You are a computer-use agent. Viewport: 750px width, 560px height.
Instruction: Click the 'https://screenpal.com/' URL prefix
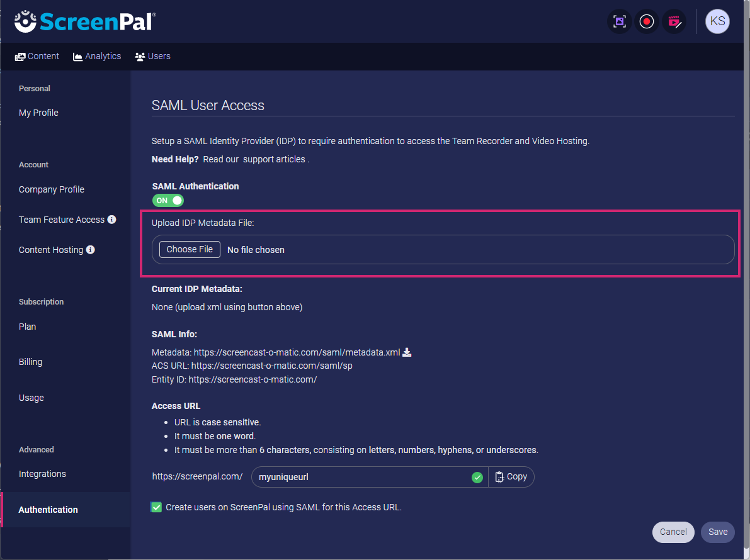click(198, 476)
